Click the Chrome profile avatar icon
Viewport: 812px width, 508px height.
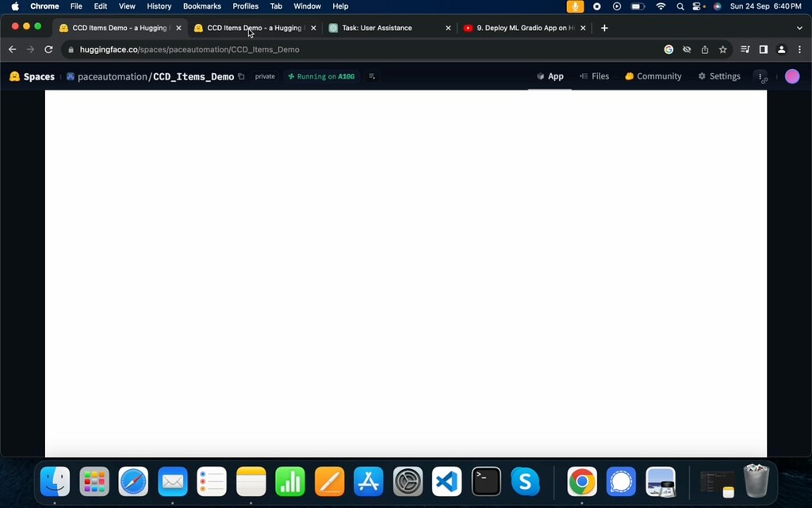(782, 49)
